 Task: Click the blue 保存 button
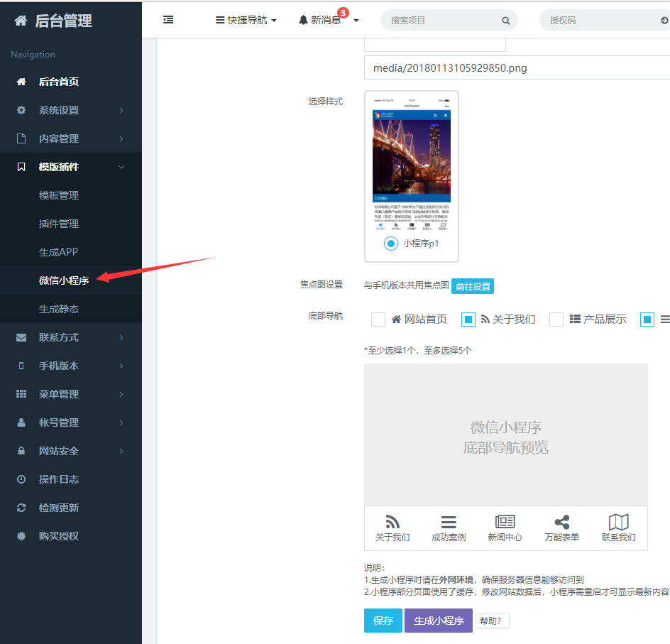click(x=383, y=621)
